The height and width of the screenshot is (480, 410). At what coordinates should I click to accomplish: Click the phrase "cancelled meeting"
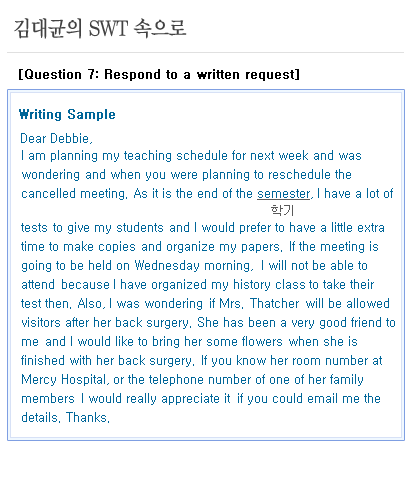(x=74, y=194)
